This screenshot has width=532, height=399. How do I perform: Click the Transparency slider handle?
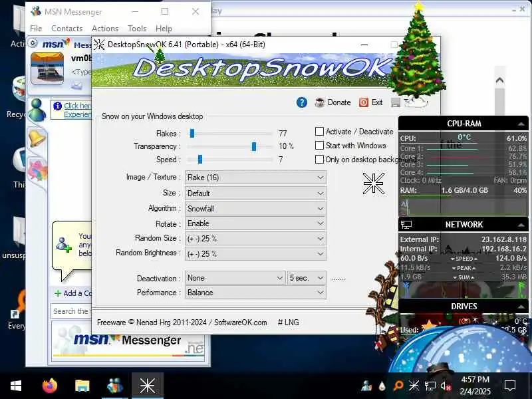(x=254, y=146)
